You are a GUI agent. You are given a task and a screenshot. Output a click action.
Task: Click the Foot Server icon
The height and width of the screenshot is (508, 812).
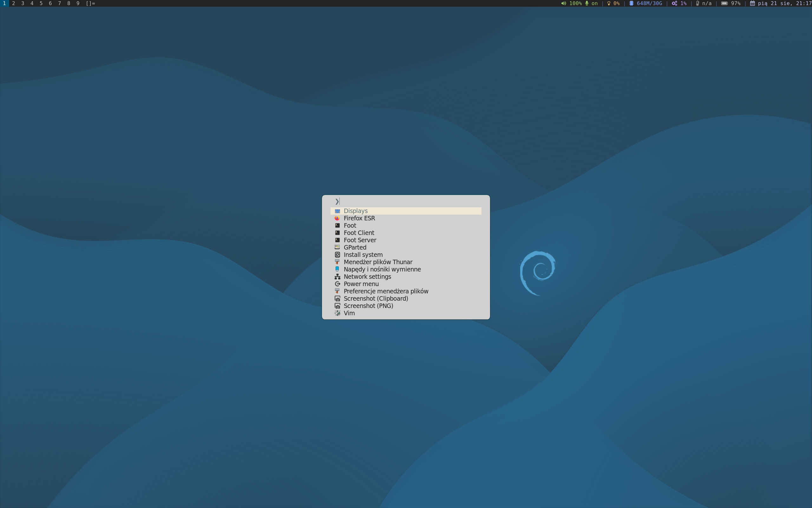(x=337, y=240)
